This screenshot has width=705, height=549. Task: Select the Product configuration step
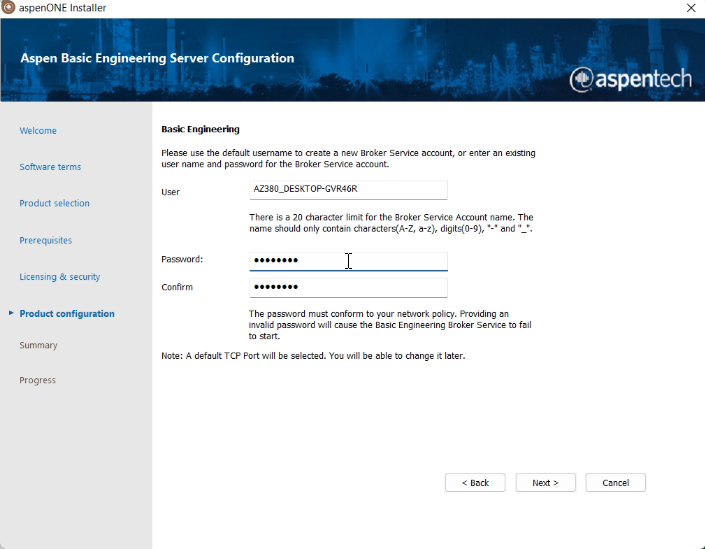tap(67, 314)
